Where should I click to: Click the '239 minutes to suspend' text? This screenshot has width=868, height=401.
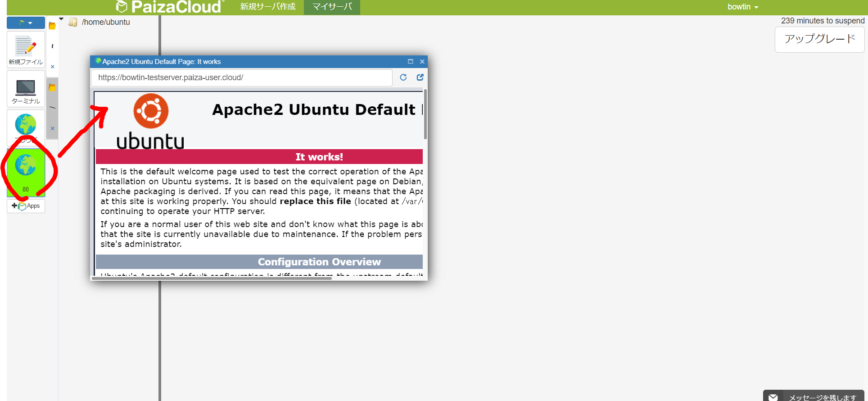point(823,21)
